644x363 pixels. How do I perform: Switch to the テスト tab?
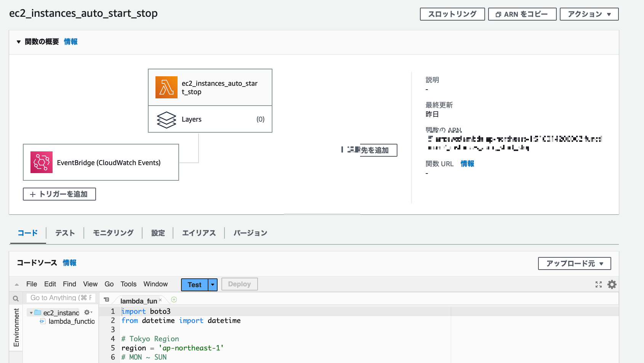pyautogui.click(x=65, y=233)
